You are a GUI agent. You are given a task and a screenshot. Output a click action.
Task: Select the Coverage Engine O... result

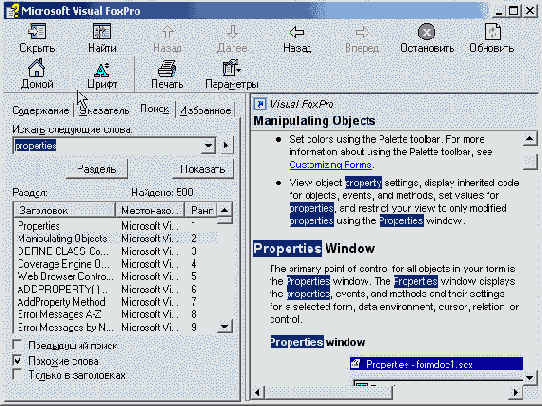[x=116, y=264]
